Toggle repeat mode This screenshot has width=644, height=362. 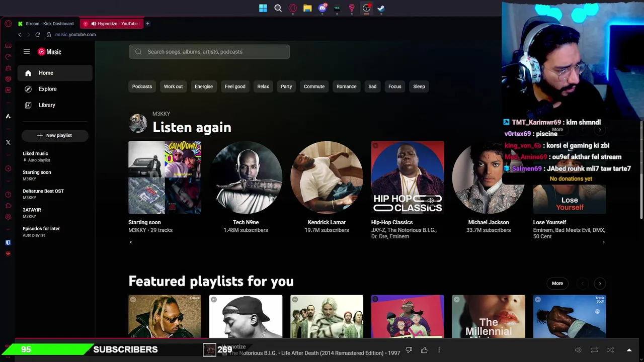594,350
